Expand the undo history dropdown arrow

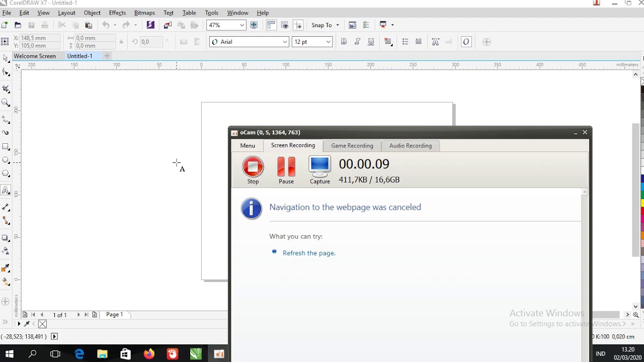[115, 25]
